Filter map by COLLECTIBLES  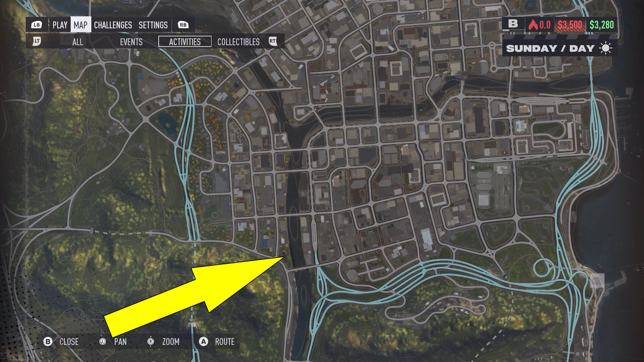[238, 42]
